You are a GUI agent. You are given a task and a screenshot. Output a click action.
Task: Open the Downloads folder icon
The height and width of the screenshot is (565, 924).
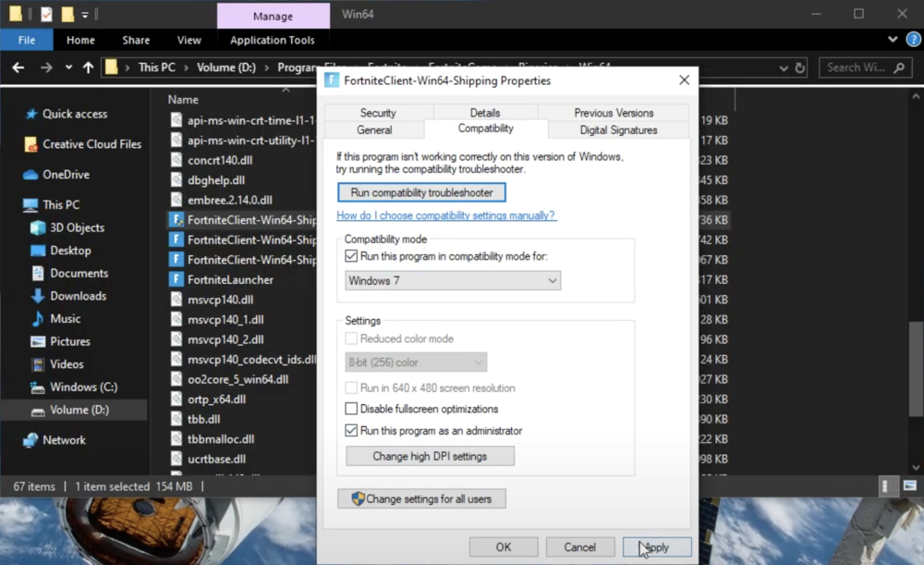click(38, 296)
